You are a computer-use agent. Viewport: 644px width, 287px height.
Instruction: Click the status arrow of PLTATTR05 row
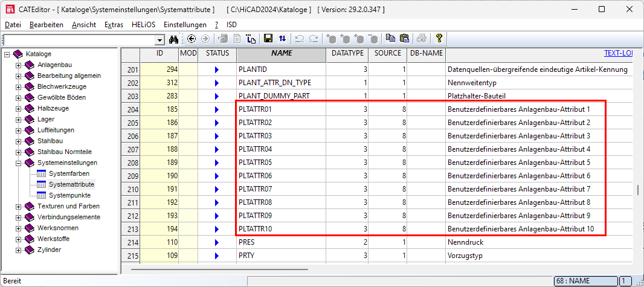217,163
